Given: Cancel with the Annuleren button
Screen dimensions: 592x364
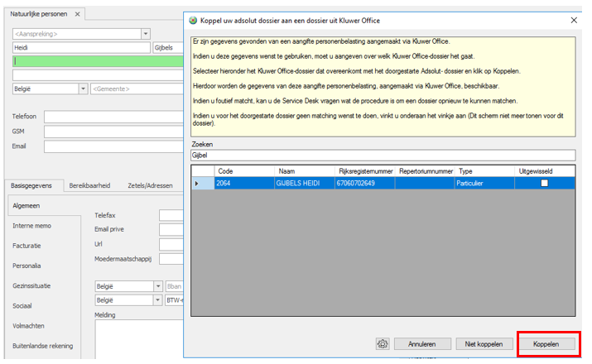Looking at the screenshot, I should (422, 343).
